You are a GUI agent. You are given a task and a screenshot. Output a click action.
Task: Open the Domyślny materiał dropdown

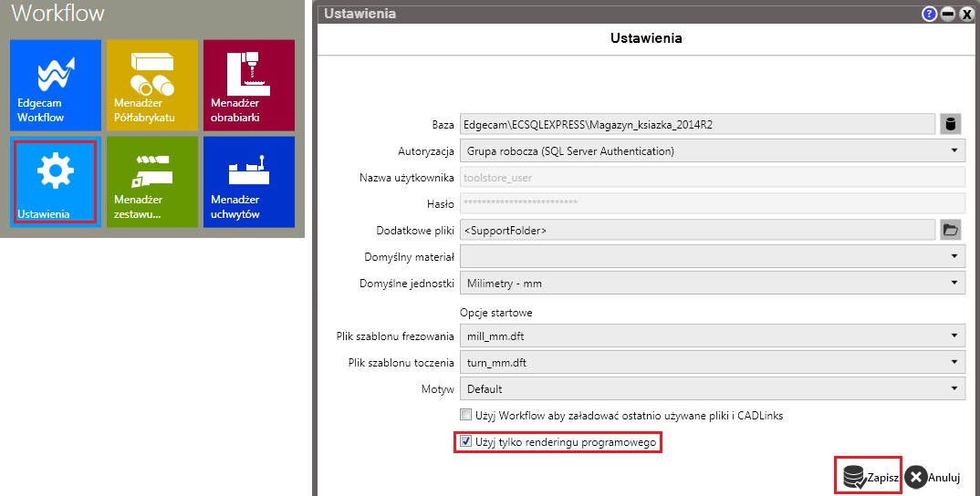[713, 256]
